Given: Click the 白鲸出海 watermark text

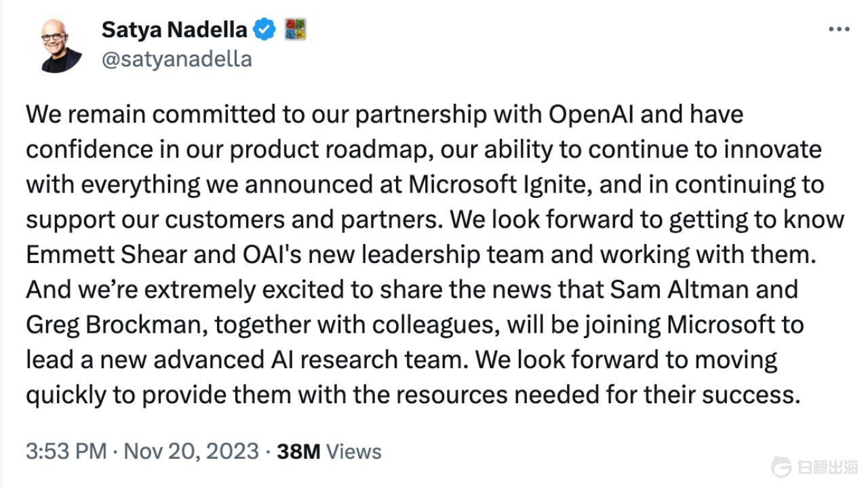Looking at the screenshot, I should click(827, 467).
